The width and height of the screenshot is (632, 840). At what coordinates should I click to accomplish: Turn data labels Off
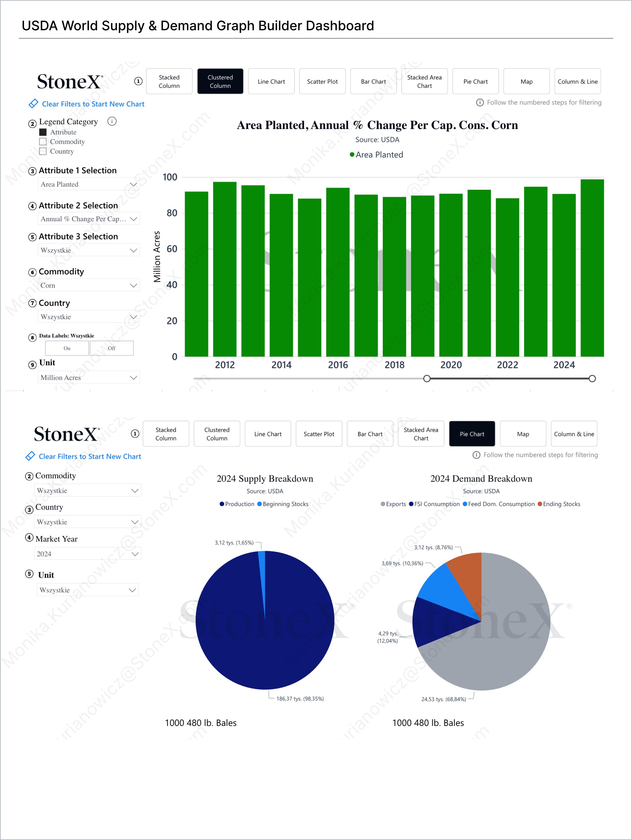(111, 348)
